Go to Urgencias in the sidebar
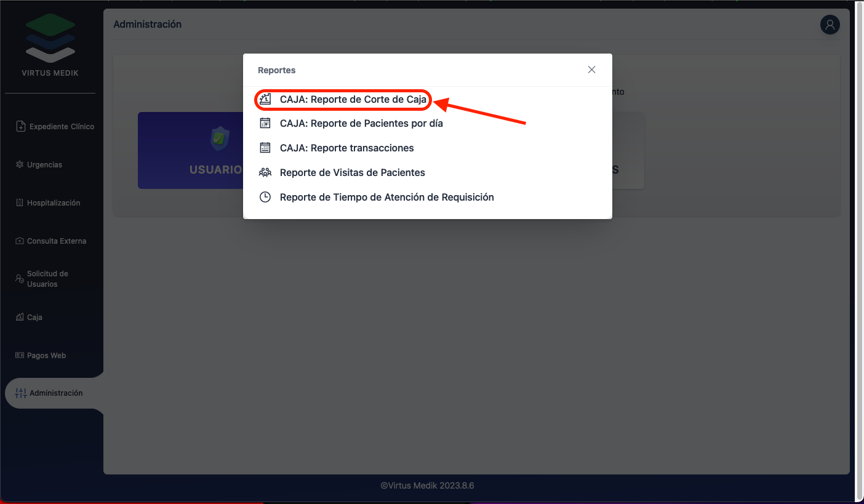Screen dimensions: 864x504 (44, 165)
